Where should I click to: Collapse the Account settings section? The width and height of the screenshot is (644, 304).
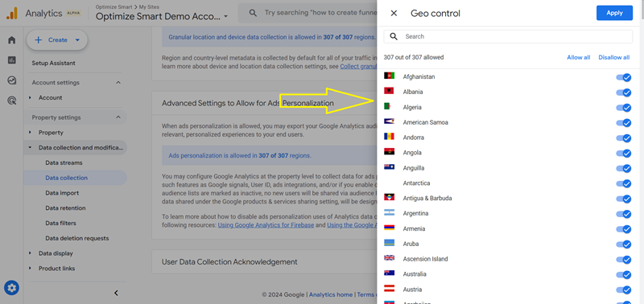tap(118, 83)
